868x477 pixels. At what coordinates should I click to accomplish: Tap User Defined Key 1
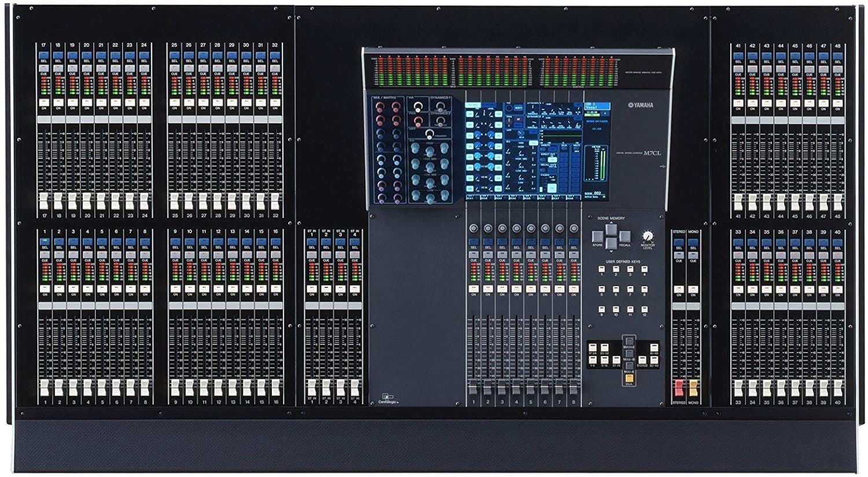pos(602,269)
